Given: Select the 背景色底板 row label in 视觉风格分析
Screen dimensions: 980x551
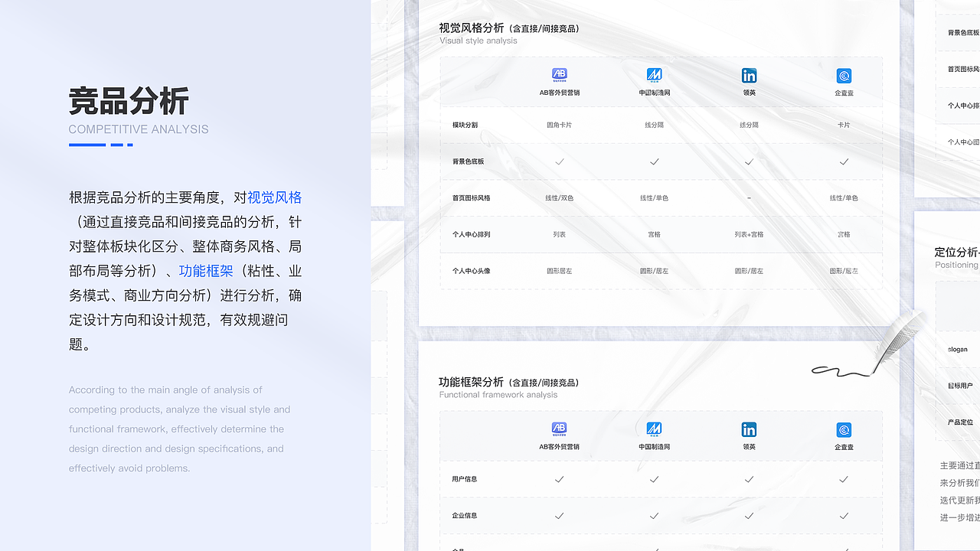Looking at the screenshot, I should pos(468,161).
